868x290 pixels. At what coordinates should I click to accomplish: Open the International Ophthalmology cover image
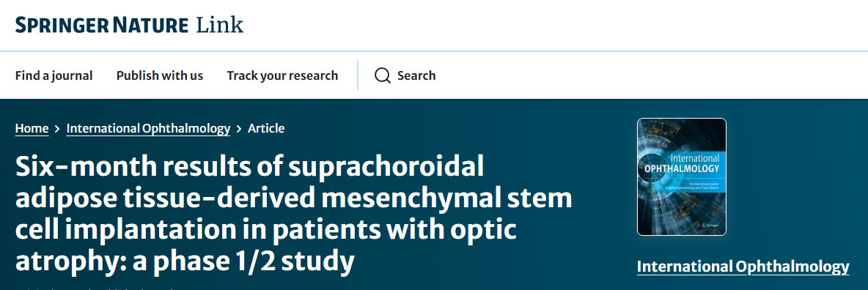coord(682,176)
